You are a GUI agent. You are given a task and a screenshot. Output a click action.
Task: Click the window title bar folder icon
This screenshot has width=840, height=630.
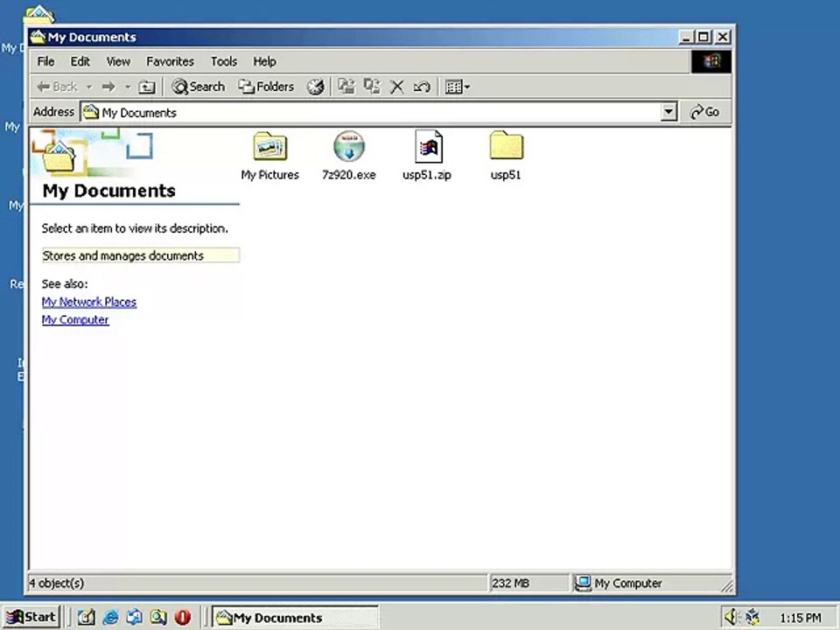tap(38, 37)
